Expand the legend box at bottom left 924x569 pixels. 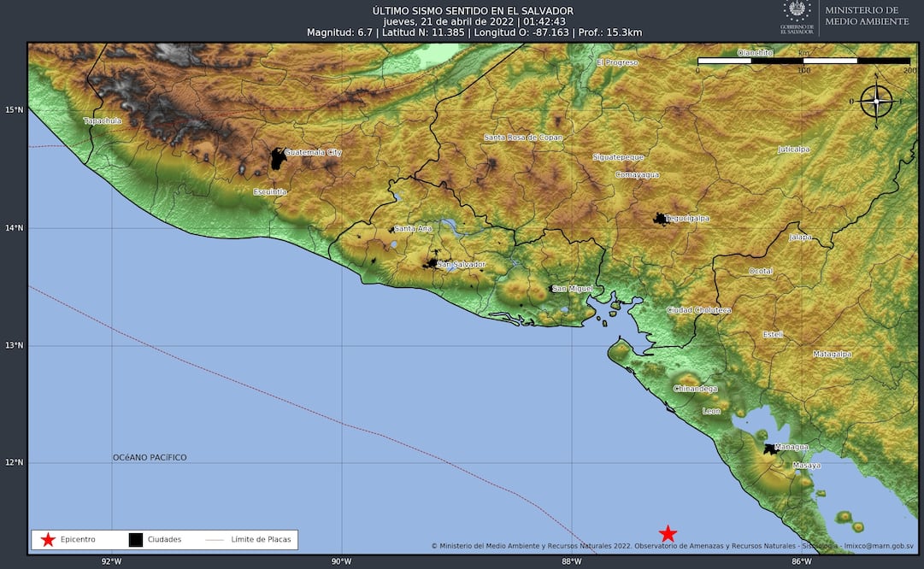point(162,539)
